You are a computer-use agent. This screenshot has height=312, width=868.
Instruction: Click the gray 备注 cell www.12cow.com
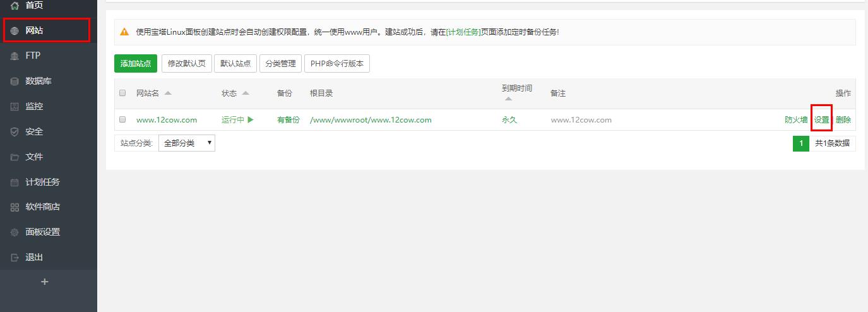[581, 119]
